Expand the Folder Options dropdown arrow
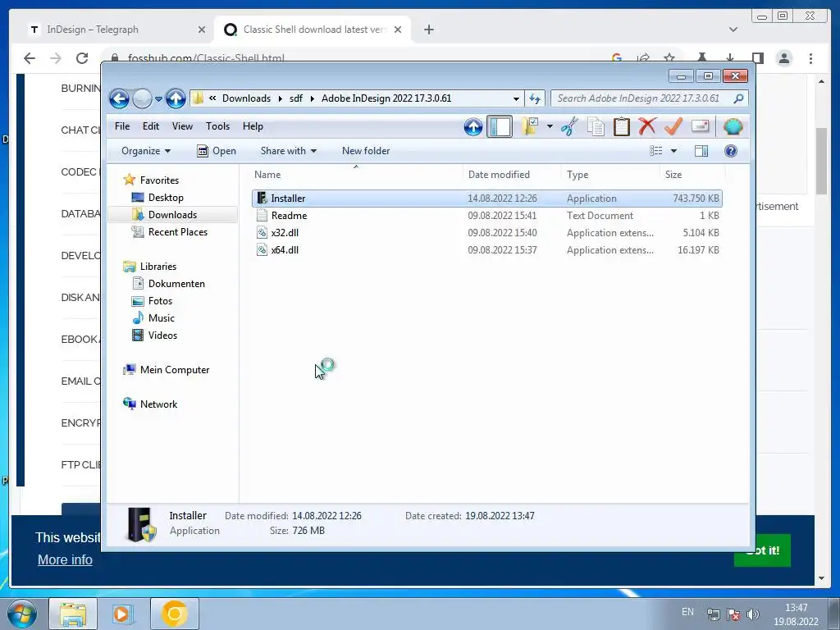The width and height of the screenshot is (840, 630). (x=550, y=127)
